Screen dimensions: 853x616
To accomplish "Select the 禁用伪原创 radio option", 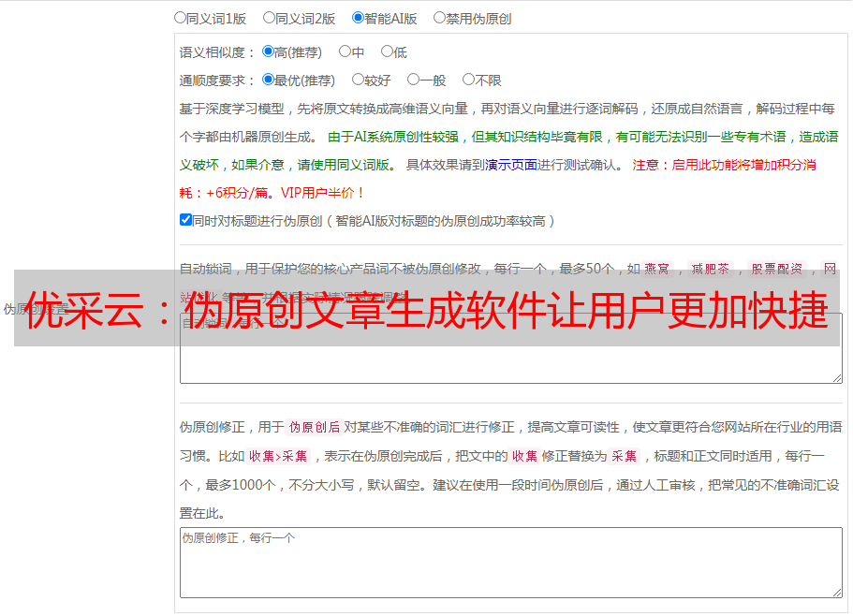I will 439,18.
